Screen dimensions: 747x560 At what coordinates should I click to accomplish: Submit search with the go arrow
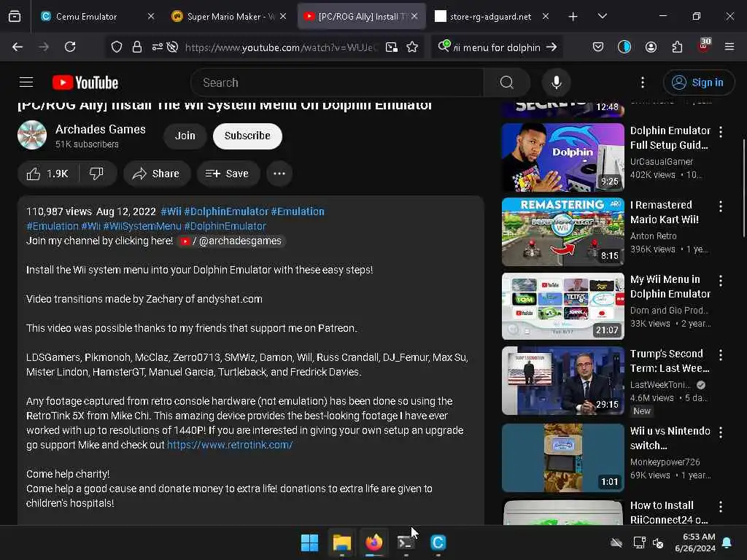pos(551,47)
